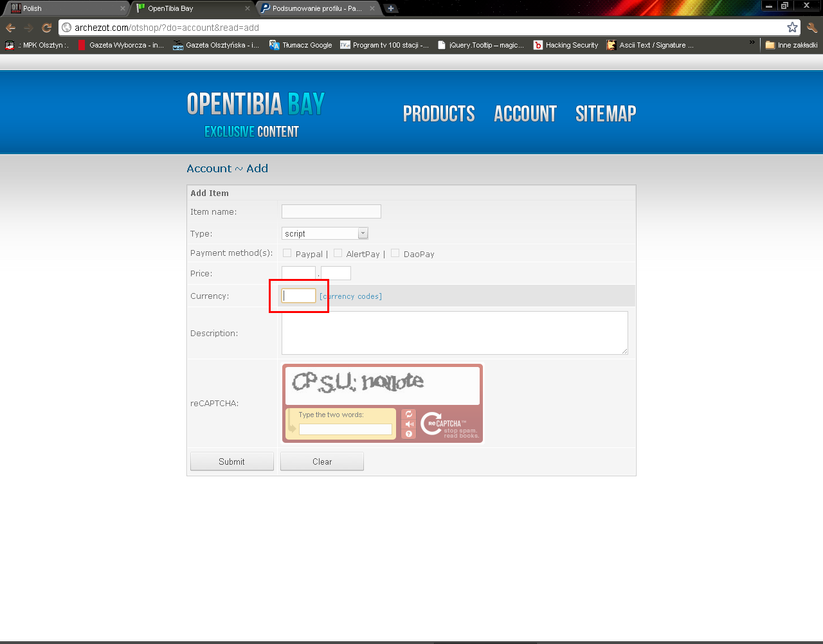Minimize the browser window
This screenshot has width=823, height=644.
point(769,6)
